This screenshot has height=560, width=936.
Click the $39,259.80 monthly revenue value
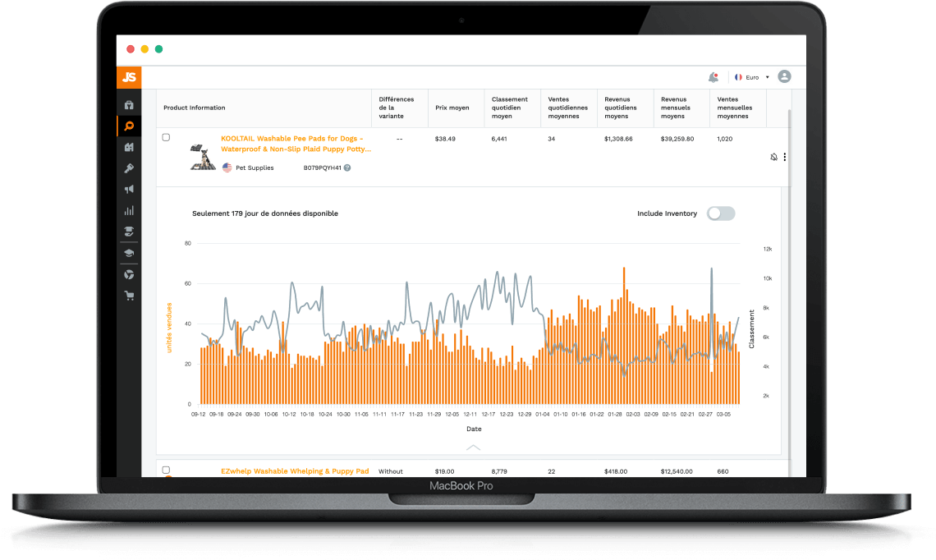pyautogui.click(x=677, y=139)
